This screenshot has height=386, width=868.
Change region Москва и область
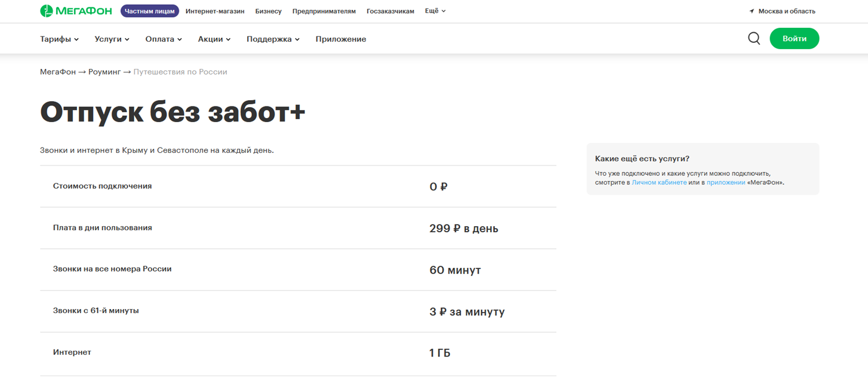point(787,11)
